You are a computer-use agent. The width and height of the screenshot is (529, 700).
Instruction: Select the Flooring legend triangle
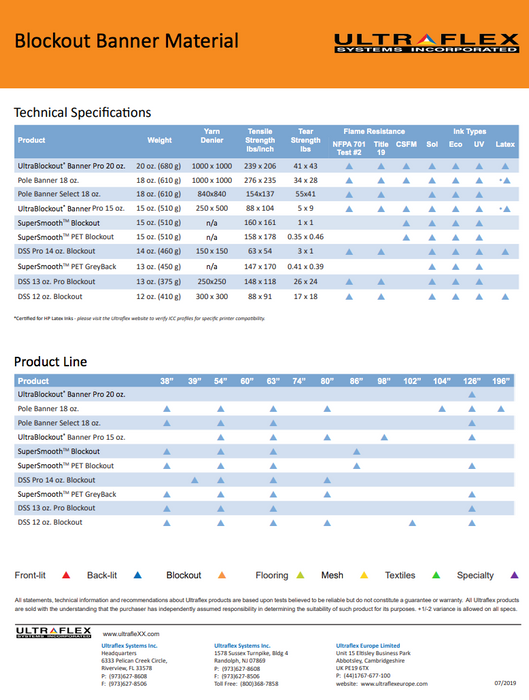coord(300,575)
